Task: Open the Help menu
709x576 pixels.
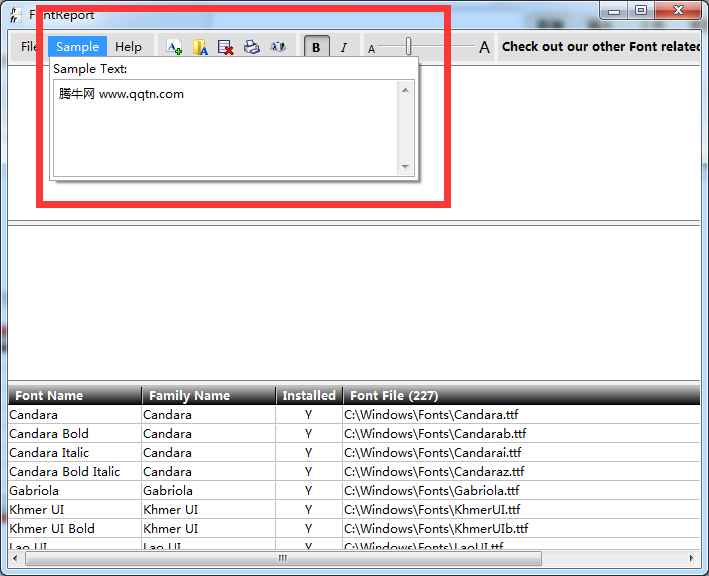Action: 128,47
